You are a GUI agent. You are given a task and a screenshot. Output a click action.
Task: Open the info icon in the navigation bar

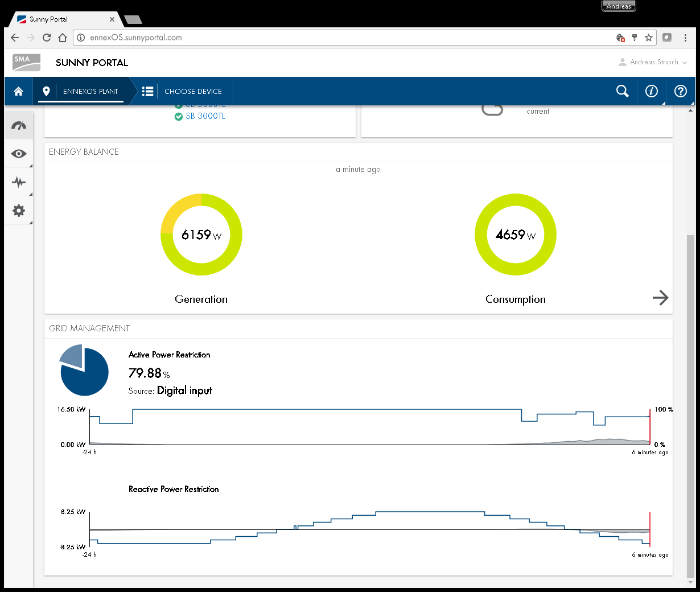pyautogui.click(x=651, y=91)
